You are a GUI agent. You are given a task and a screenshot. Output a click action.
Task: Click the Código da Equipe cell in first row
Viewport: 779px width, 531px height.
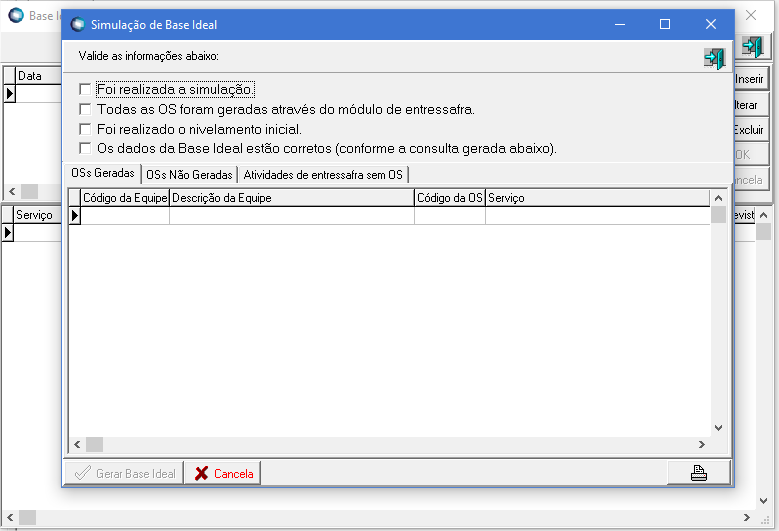[125, 215]
